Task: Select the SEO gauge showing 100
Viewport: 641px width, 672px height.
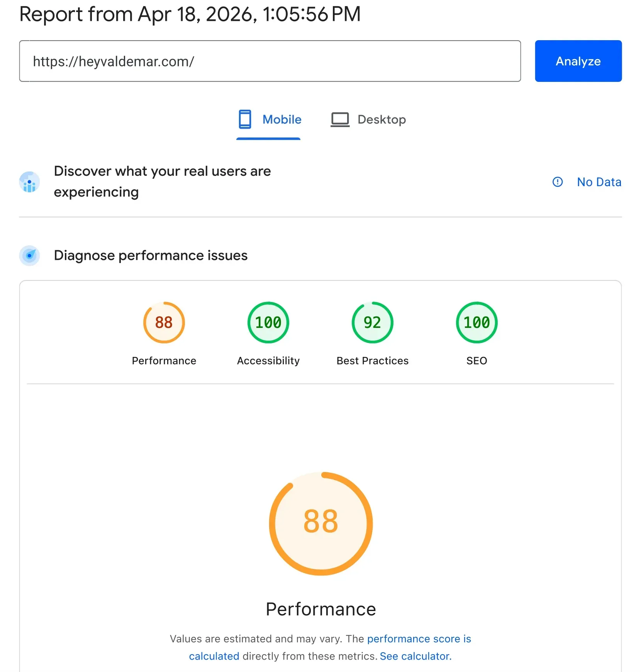Action: pos(476,322)
